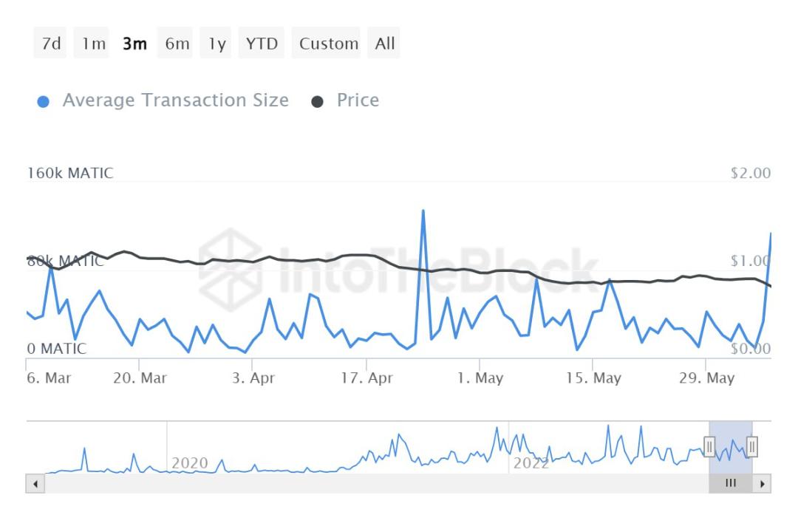This screenshot has width=798, height=532.
Task: Click the scrollbar left arrow
Action: (x=34, y=484)
